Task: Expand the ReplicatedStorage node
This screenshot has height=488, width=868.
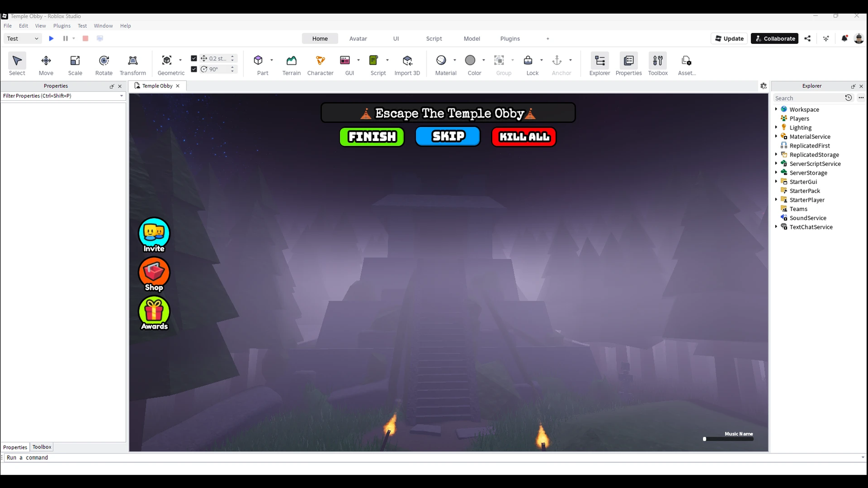Action: point(776,155)
